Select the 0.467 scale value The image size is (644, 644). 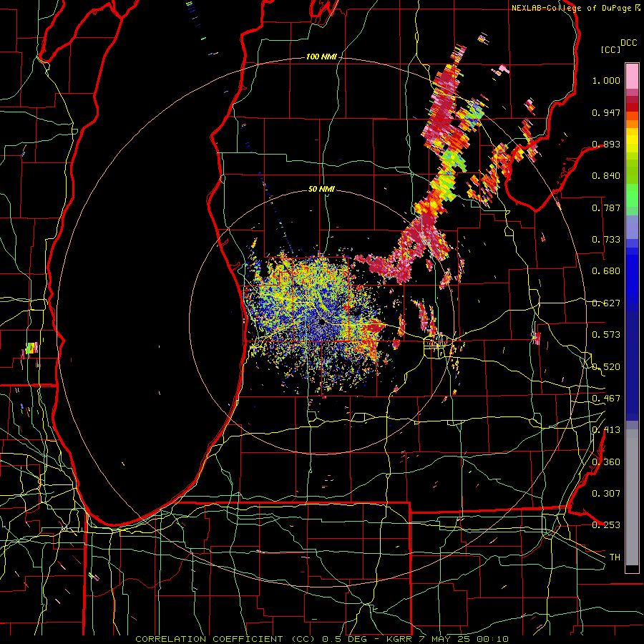pyautogui.click(x=606, y=399)
